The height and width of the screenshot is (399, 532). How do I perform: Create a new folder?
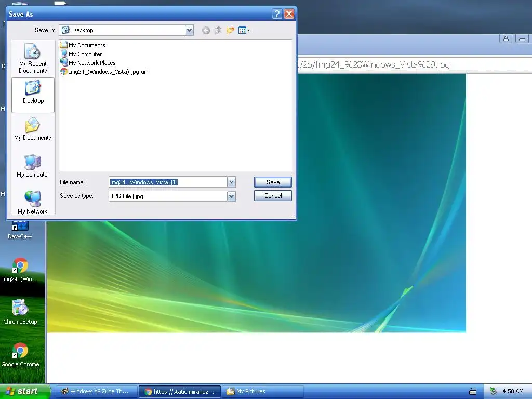click(x=230, y=30)
